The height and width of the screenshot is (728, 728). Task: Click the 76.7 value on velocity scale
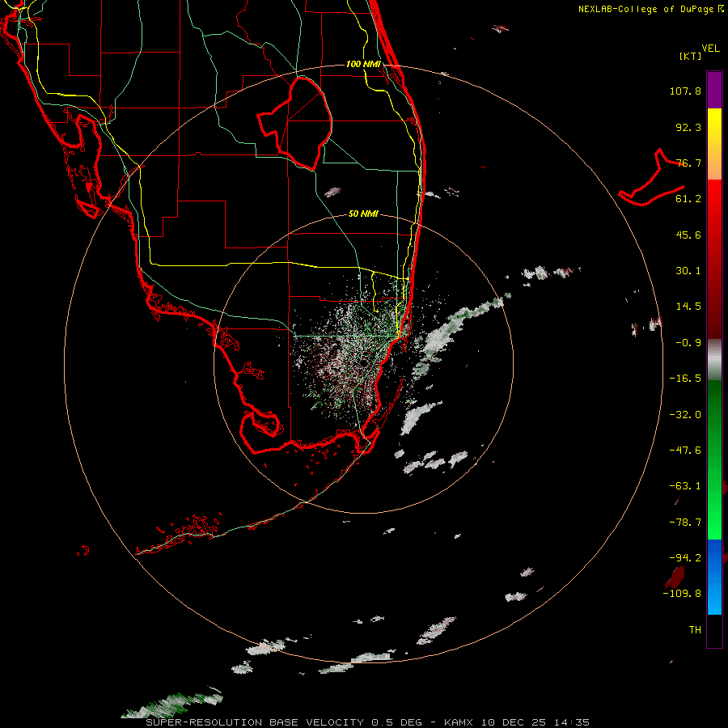688,163
